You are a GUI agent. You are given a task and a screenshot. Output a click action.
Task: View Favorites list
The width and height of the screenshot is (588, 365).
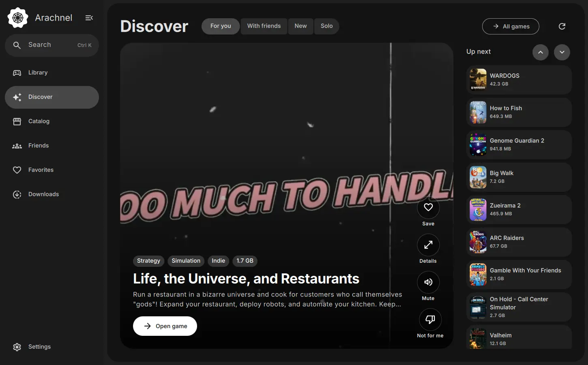52,170
